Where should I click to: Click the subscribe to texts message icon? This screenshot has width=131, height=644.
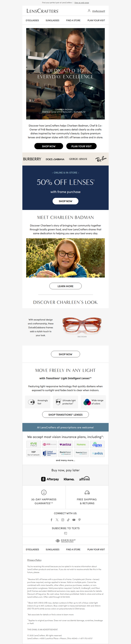tap(65, 533)
